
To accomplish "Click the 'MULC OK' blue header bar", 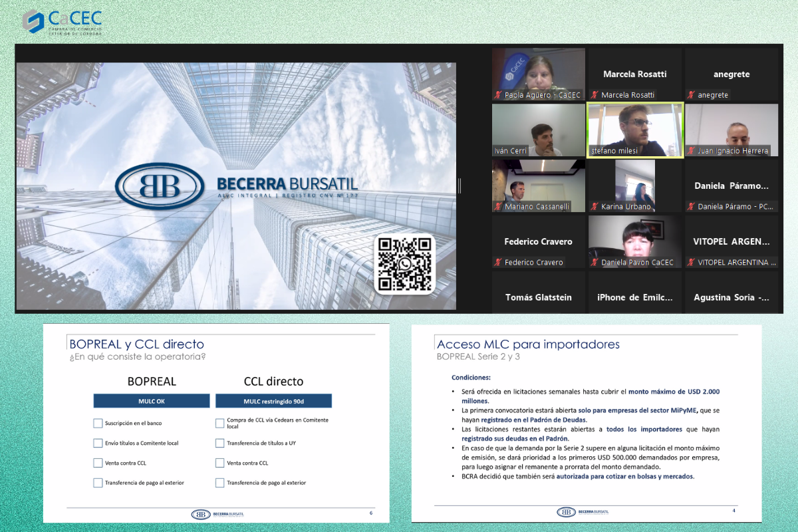I will [x=152, y=401].
